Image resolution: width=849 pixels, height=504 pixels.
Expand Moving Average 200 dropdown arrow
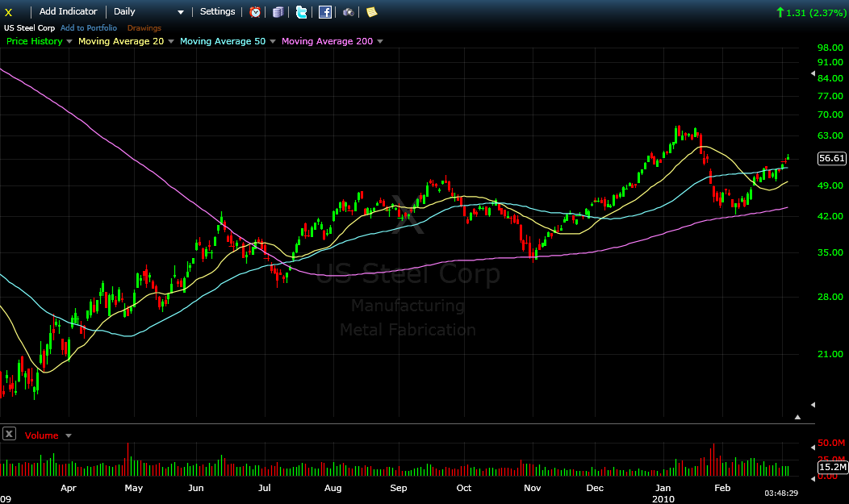click(380, 42)
